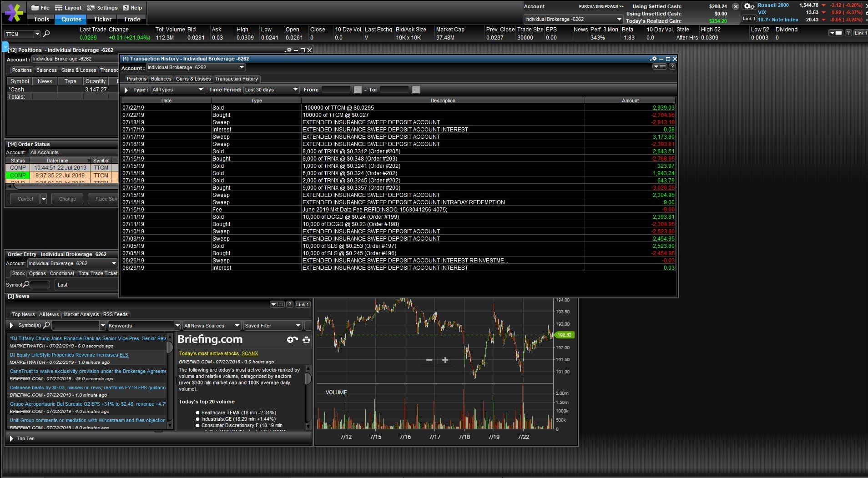Zoom in on the chart with plus

[445, 360]
